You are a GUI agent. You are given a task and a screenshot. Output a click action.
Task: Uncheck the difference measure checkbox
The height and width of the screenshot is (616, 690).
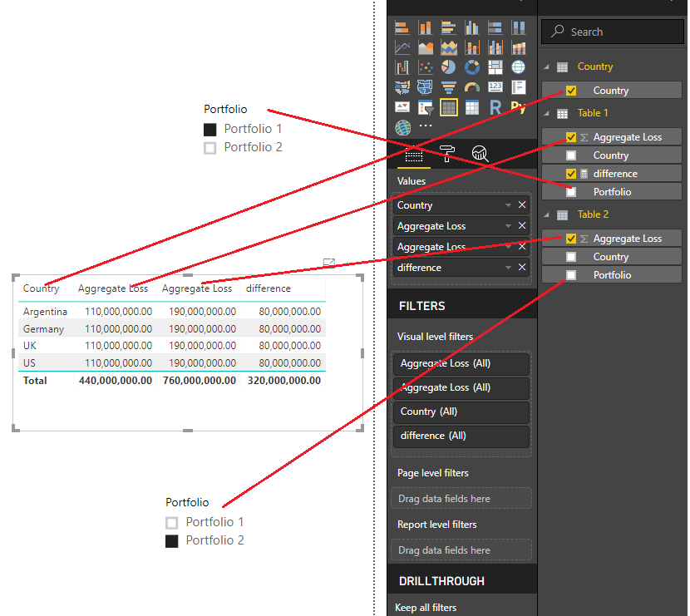point(571,174)
